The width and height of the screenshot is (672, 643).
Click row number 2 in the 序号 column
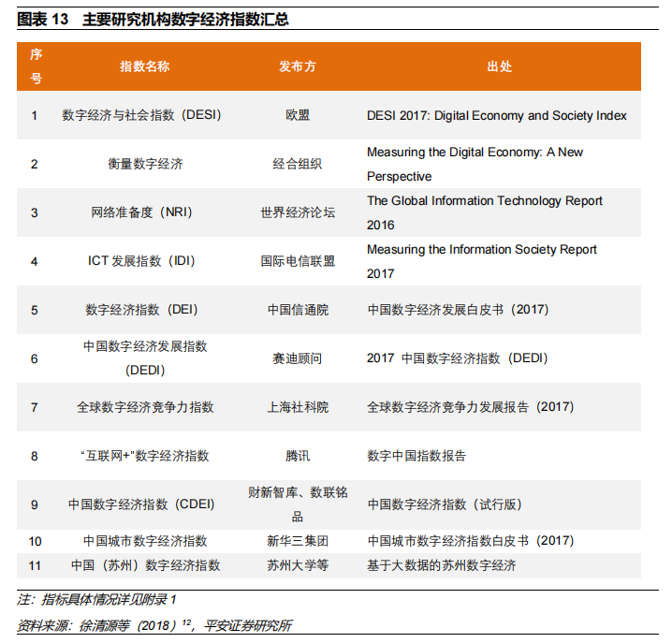35,164
